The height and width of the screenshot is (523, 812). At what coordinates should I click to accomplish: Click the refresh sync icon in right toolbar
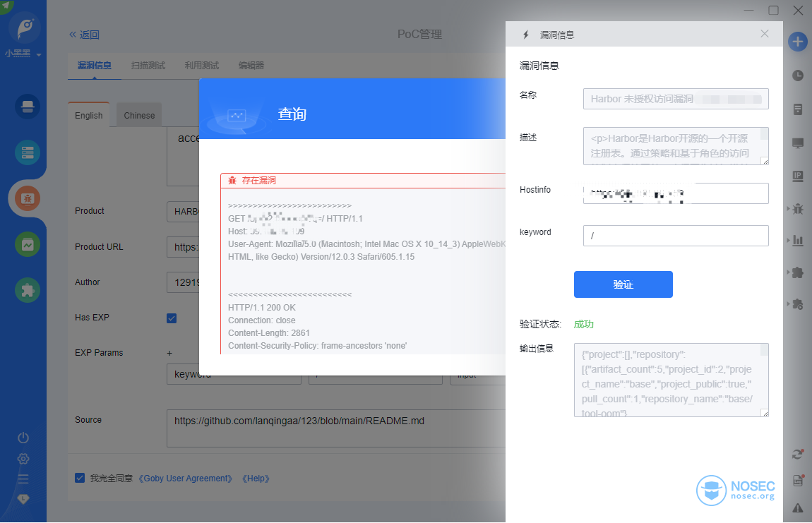pyautogui.click(x=797, y=454)
